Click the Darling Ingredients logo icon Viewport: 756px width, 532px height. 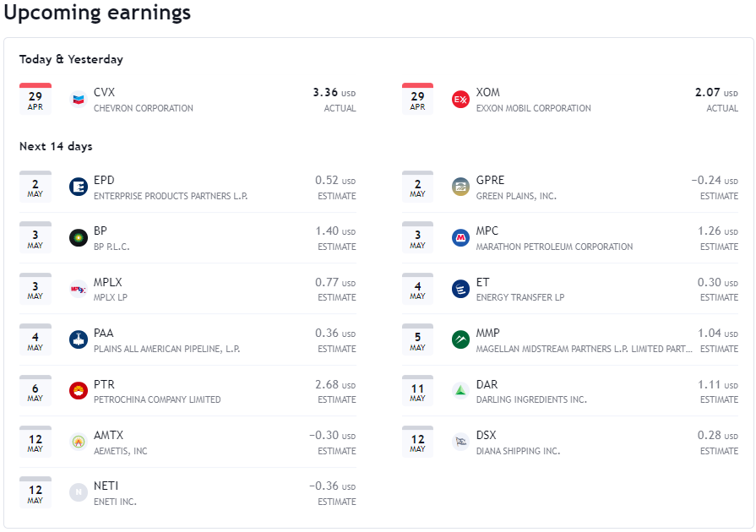(460, 391)
